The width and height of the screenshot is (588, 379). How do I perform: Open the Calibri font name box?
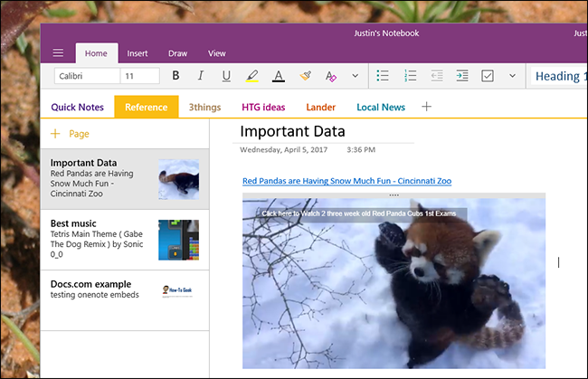(86, 76)
